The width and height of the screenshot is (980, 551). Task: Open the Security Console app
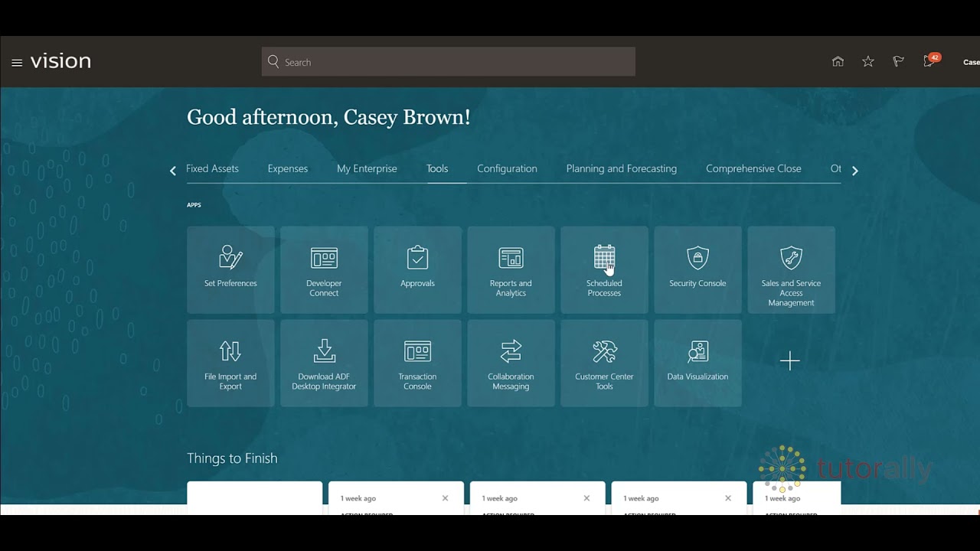pos(697,269)
